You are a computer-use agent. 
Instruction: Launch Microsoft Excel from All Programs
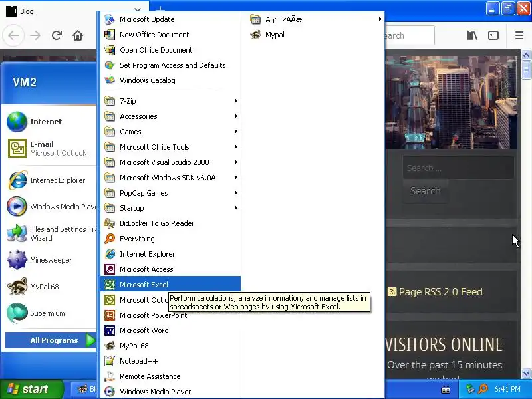point(170,285)
